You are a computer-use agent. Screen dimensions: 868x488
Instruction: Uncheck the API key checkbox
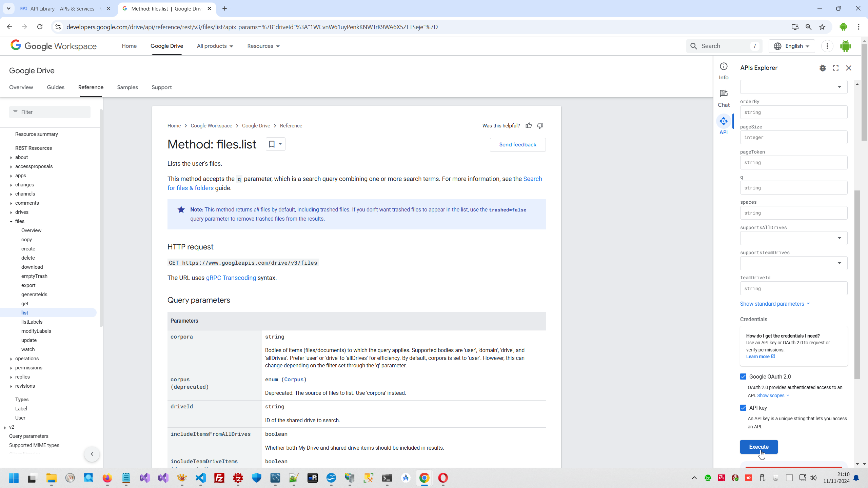coord(743,408)
